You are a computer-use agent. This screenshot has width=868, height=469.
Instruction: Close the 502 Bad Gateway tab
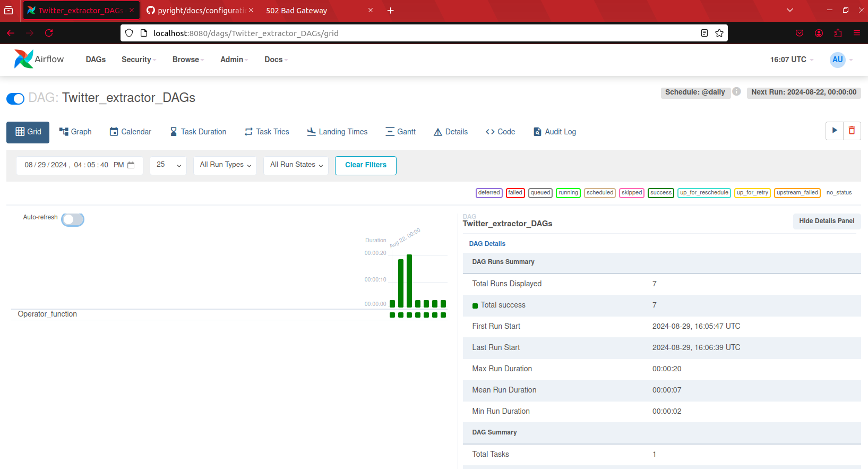(371, 10)
